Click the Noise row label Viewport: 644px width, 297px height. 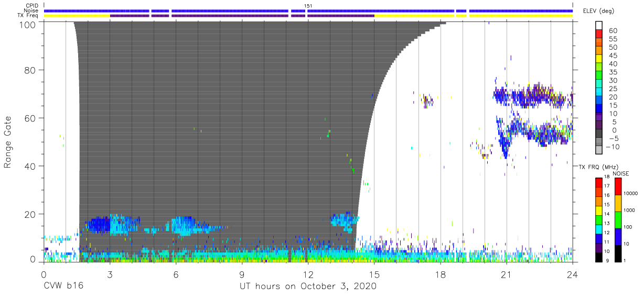click(x=31, y=10)
